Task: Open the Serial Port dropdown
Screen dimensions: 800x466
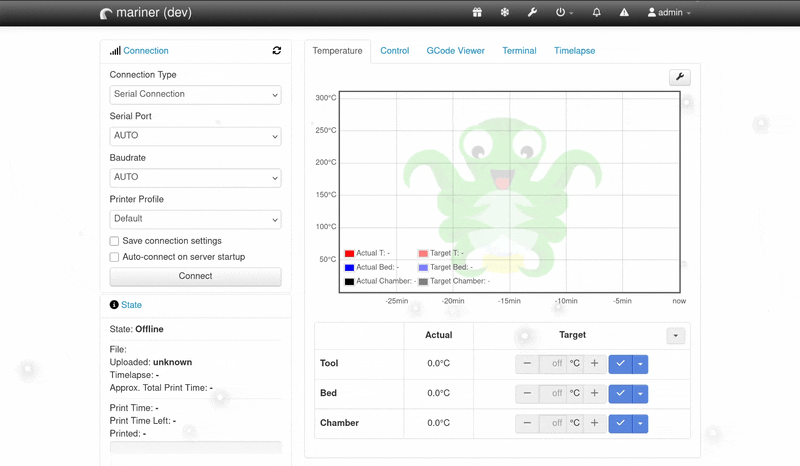Action: [195, 135]
